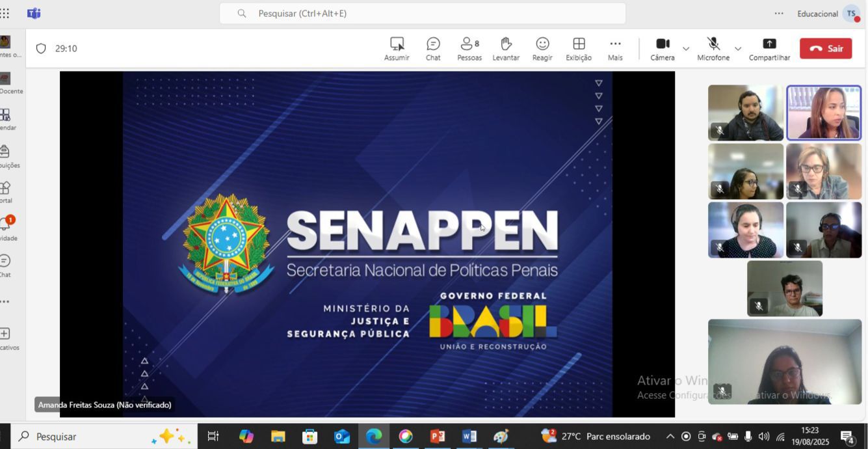The width and height of the screenshot is (868, 449).
Task: Expand the camera options chevron
Action: pyautogui.click(x=686, y=48)
